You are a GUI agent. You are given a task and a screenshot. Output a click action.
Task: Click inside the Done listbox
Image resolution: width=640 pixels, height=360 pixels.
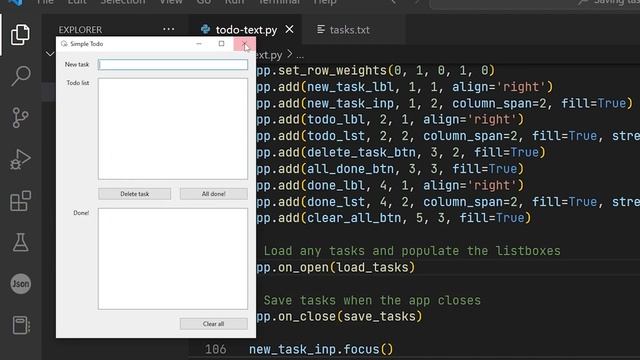(173, 259)
